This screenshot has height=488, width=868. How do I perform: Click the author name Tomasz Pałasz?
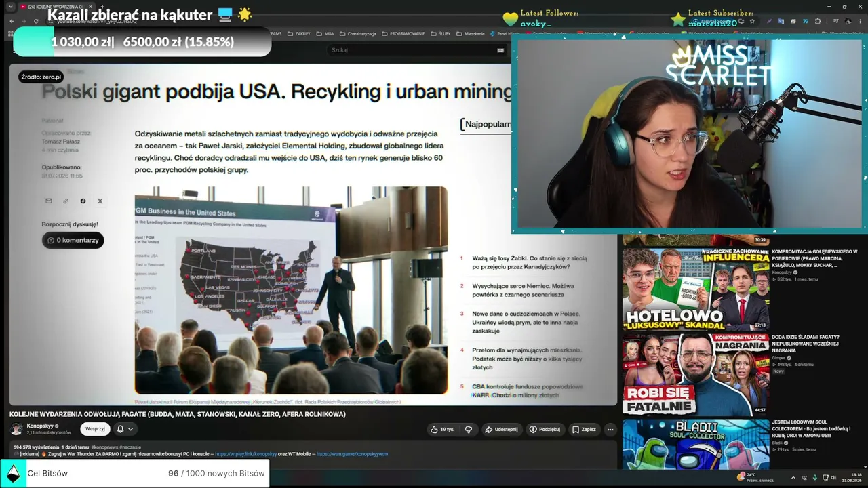[60, 141]
